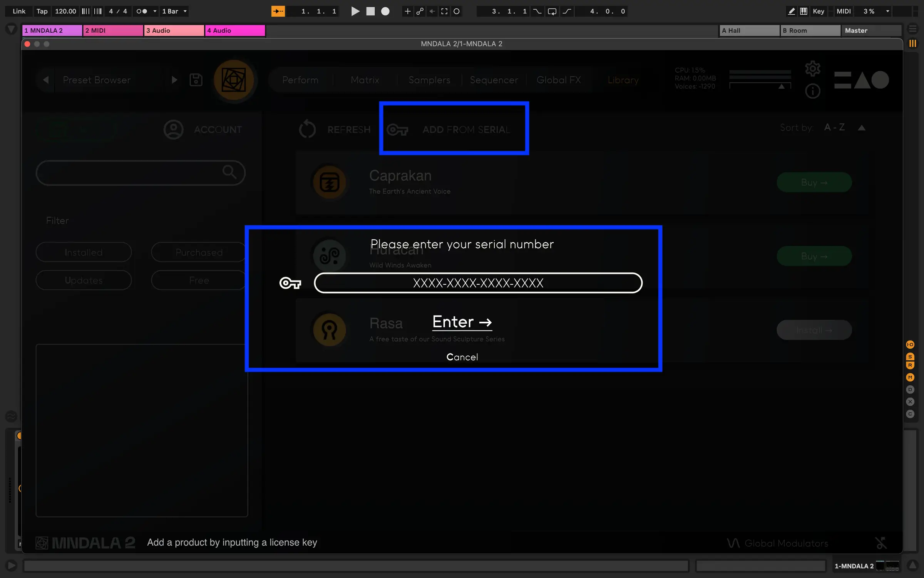Screen dimensions: 924x578
Task: Click the MNTRA shapes logo
Action: [862, 80]
